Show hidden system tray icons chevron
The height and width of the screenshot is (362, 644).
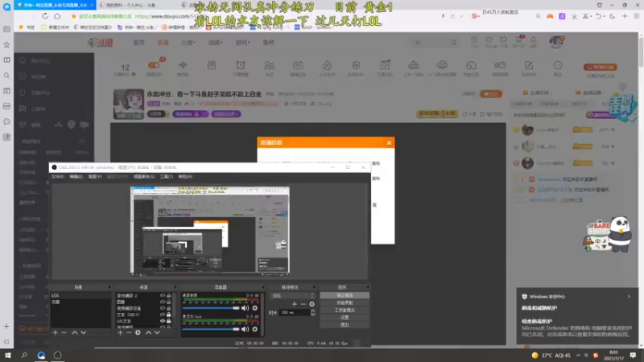tap(578, 356)
